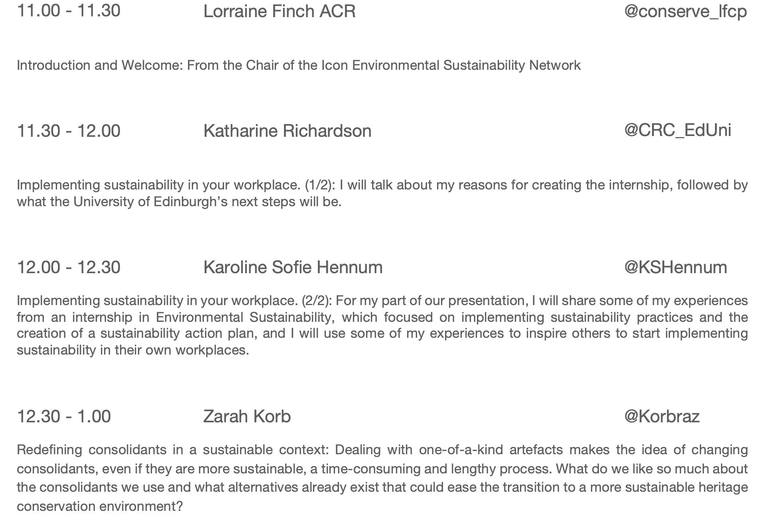Screen dimensions: 764x532
Task: Click the @Korbraz Twitter handle
Action: (x=662, y=416)
